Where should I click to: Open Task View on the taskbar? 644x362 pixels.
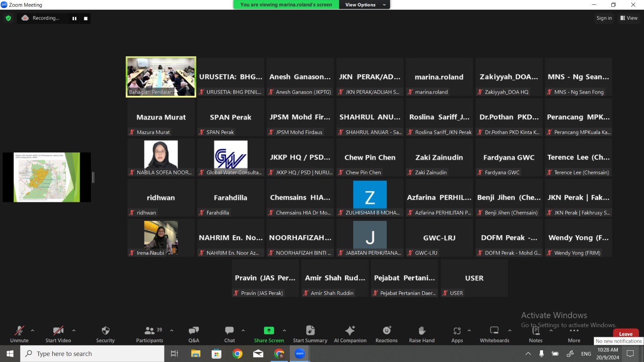coord(174,354)
